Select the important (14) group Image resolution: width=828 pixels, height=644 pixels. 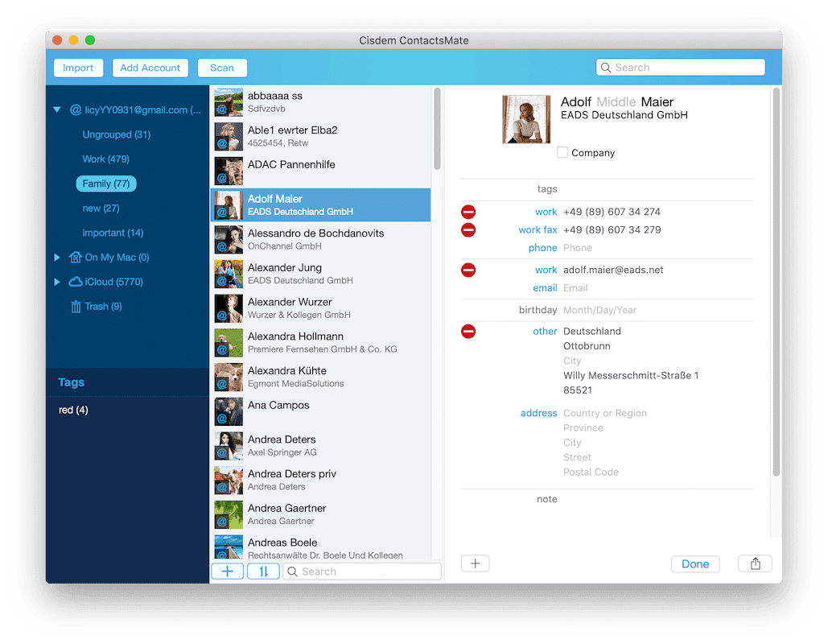click(x=113, y=233)
